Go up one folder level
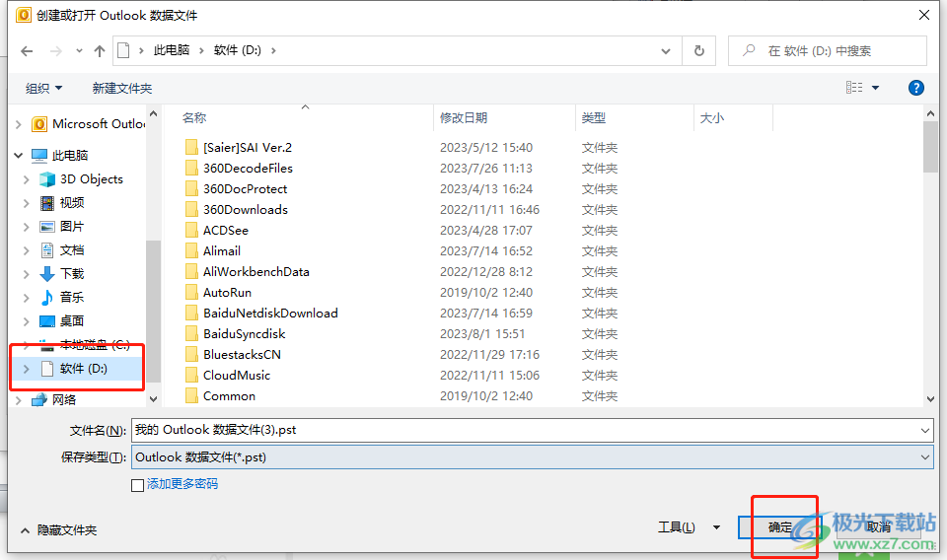Screen dimensions: 947x560 pos(100,51)
